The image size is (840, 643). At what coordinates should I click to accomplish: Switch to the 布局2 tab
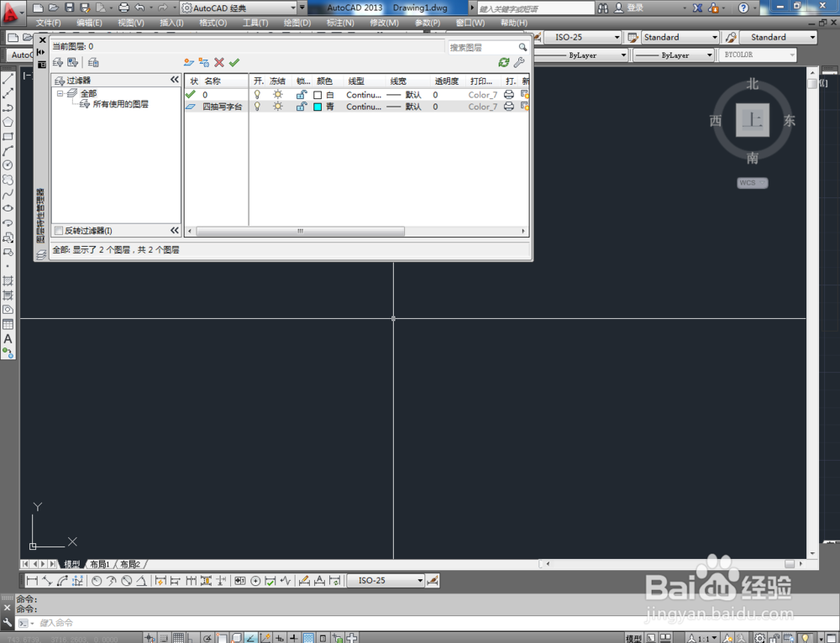(130, 564)
